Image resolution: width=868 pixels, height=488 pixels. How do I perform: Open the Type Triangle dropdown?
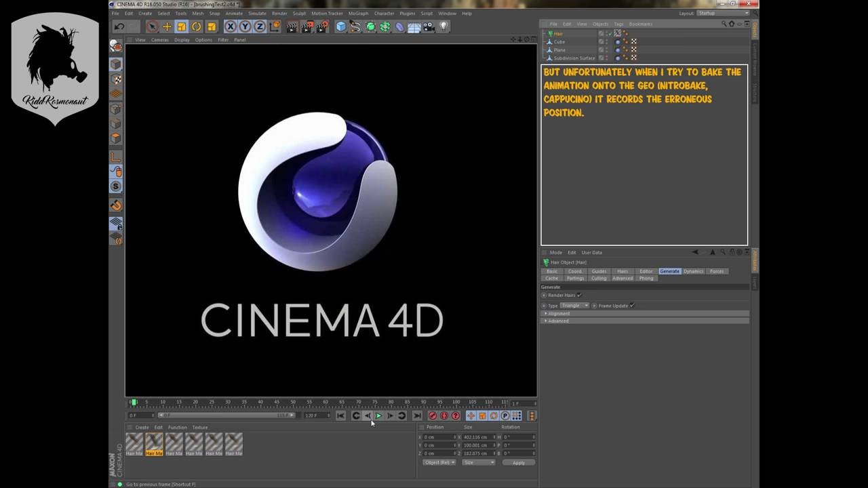tap(574, 305)
